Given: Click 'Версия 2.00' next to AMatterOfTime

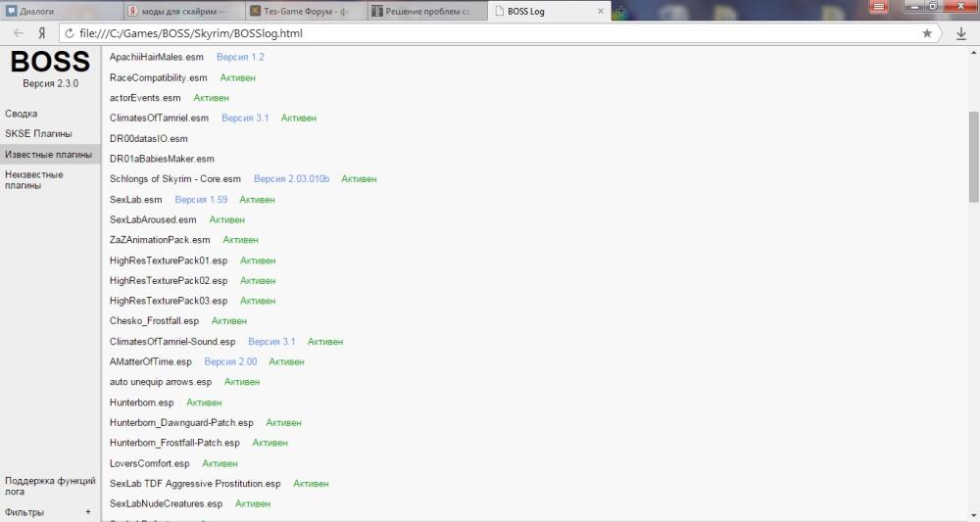Looking at the screenshot, I should 230,361.
